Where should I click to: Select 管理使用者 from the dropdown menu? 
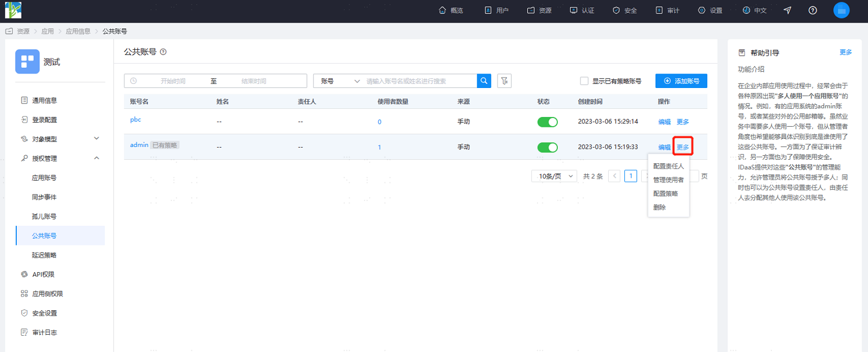(668, 180)
